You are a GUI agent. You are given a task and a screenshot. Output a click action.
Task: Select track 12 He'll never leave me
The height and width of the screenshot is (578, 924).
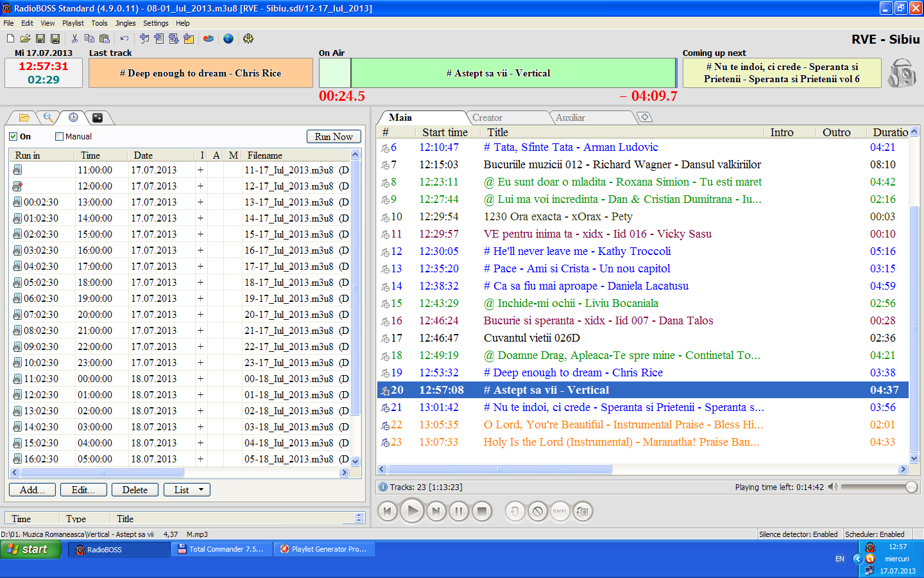point(644,251)
